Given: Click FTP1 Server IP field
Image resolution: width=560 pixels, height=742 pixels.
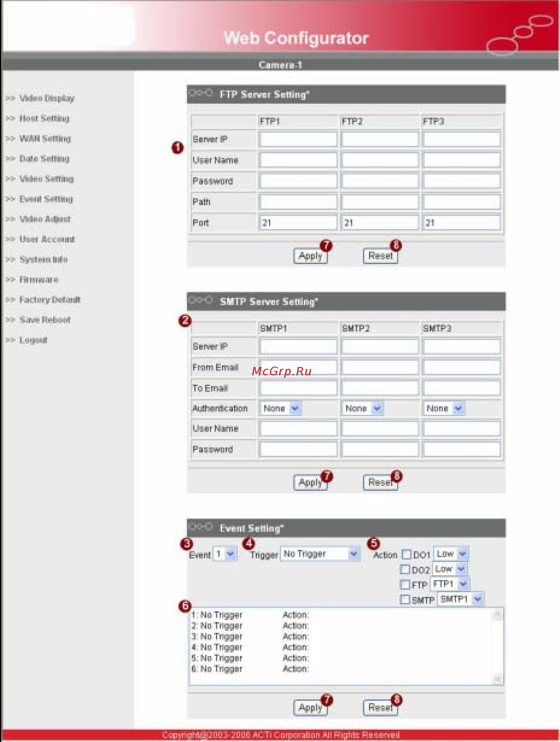Looking at the screenshot, I should click(298, 139).
